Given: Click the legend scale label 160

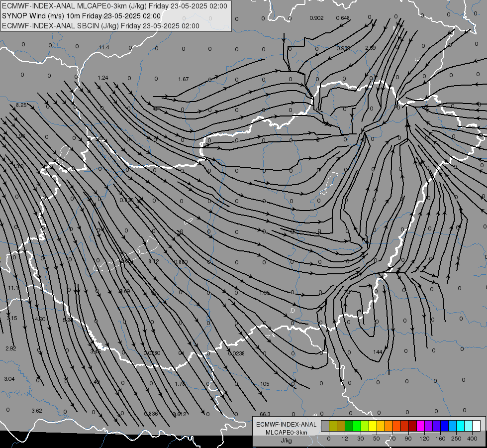Looking at the screenshot, I should click(x=440, y=439).
